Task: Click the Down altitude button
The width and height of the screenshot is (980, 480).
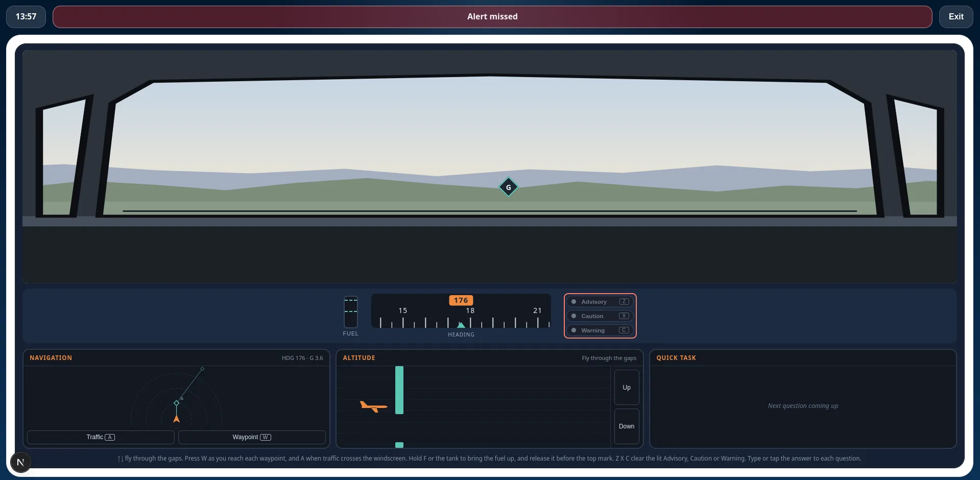Action: click(627, 426)
